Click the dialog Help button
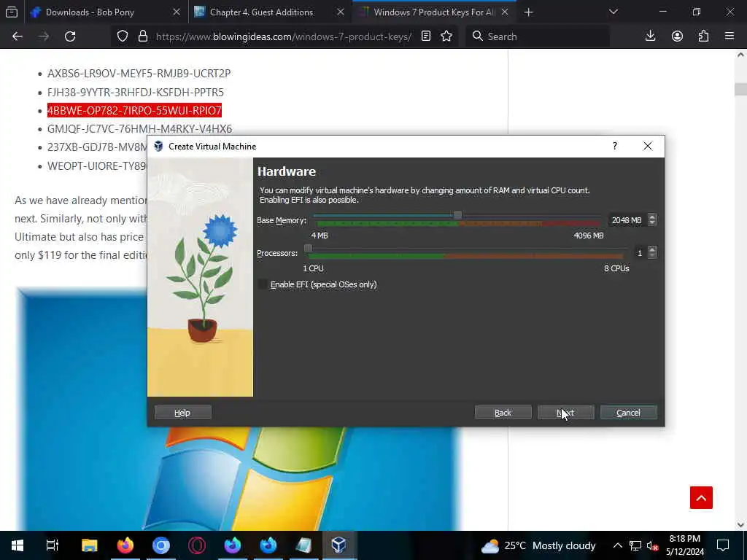The height and width of the screenshot is (560, 747). click(x=182, y=413)
